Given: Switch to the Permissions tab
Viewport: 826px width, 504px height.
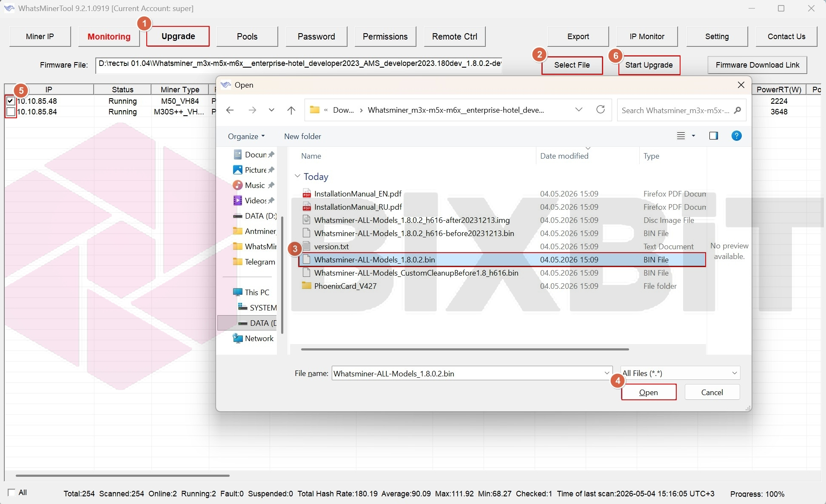Looking at the screenshot, I should coord(385,37).
